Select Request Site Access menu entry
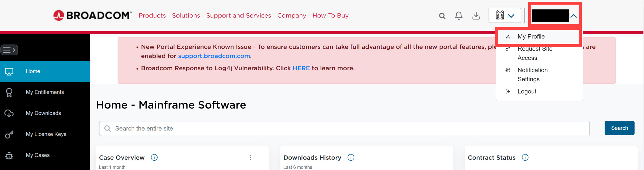Viewport: 644px width, 170px height. coord(535,53)
